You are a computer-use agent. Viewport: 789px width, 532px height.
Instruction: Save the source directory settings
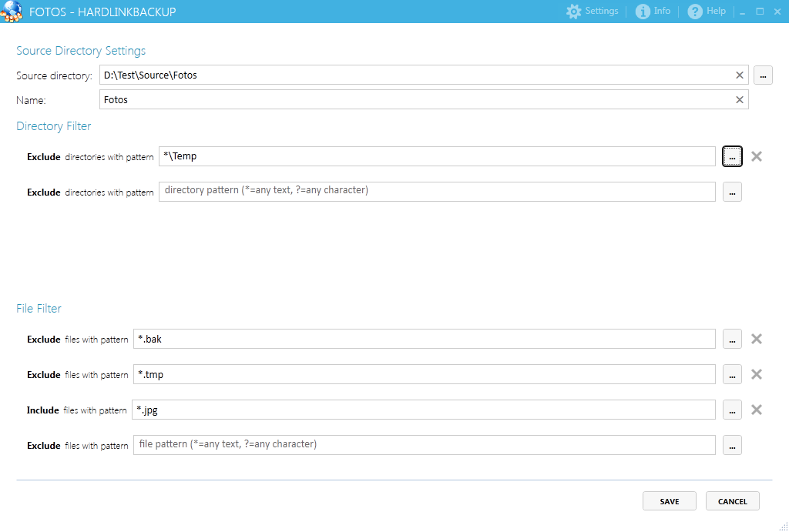[670, 501]
